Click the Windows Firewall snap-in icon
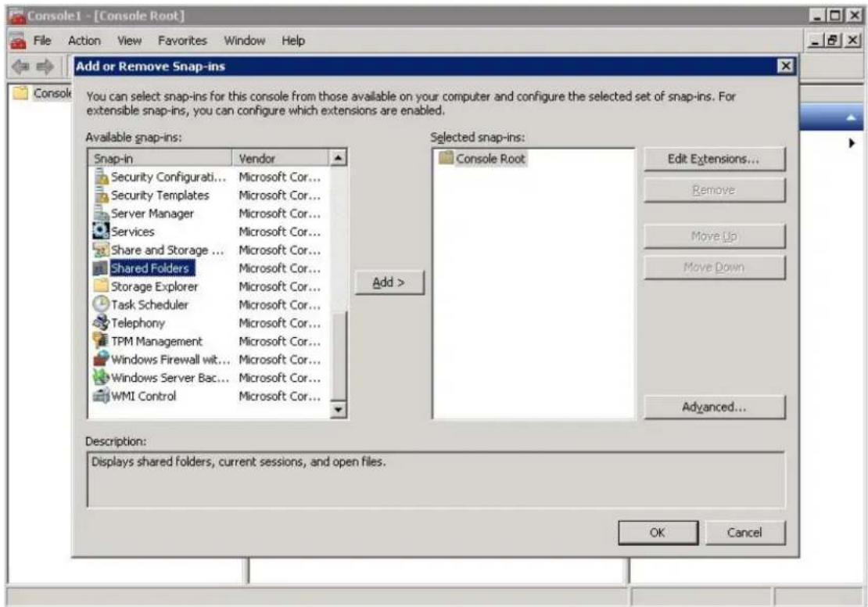This screenshot has height=607, width=868. (102, 359)
